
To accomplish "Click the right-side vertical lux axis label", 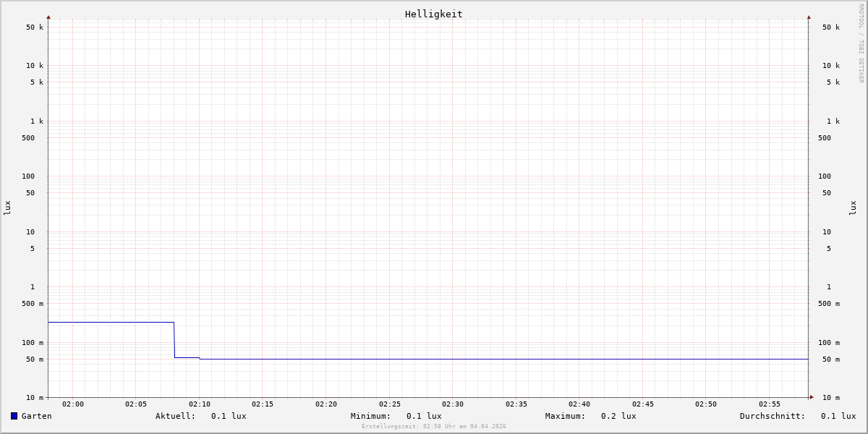I will pyautogui.click(x=853, y=208).
